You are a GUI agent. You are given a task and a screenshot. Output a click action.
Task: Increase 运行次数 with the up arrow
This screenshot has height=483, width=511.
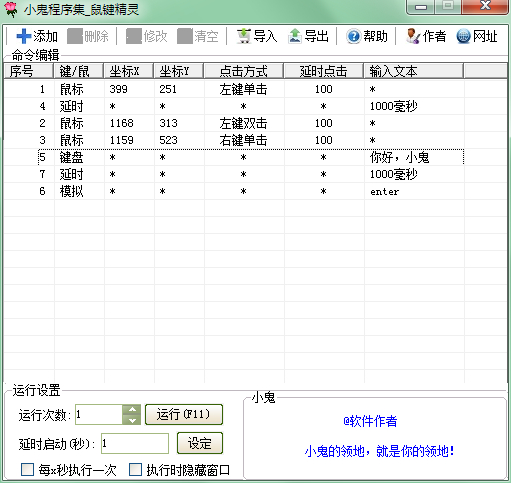(132, 410)
